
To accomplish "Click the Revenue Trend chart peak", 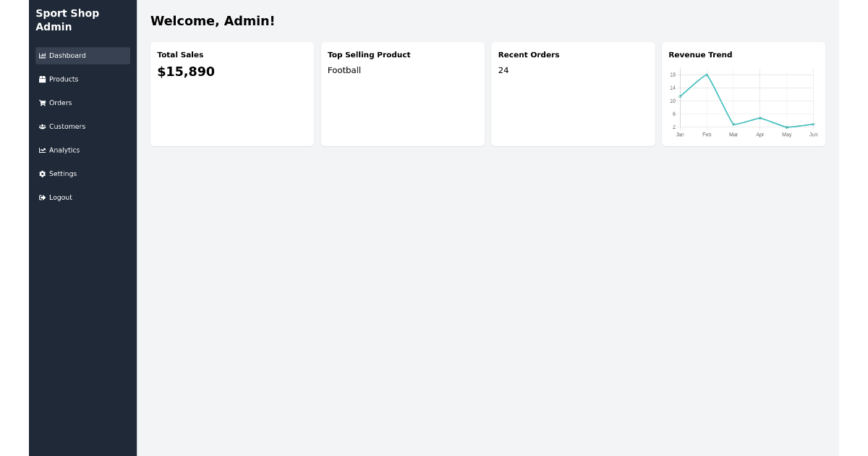I will pos(706,73).
